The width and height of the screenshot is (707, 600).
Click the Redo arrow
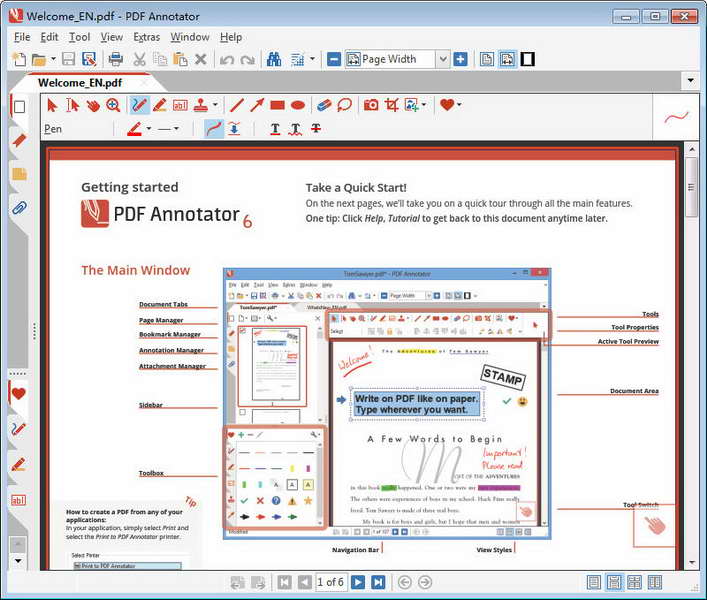248,59
